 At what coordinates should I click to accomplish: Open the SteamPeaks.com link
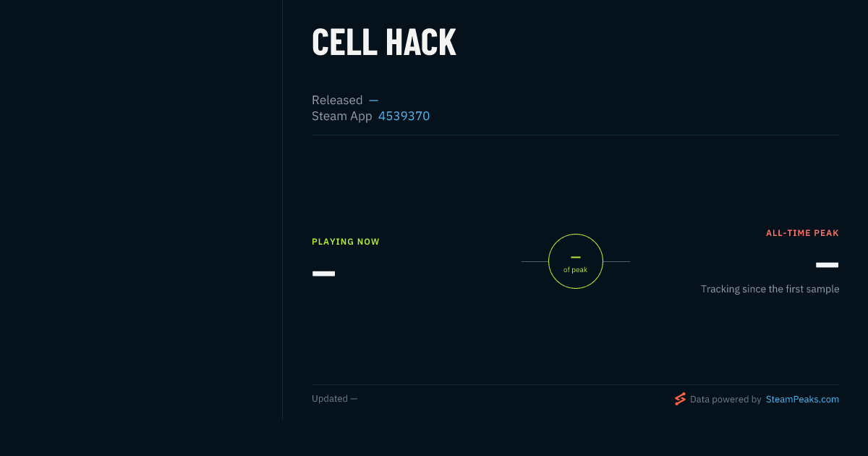click(802, 399)
